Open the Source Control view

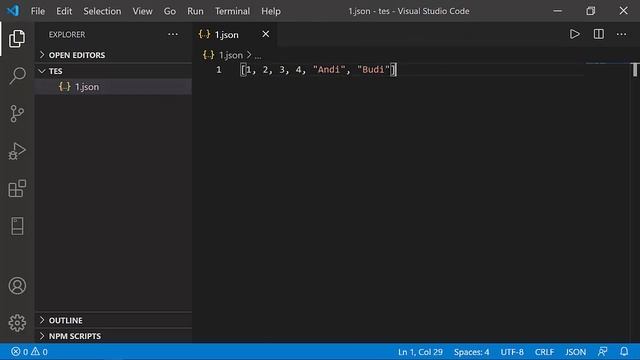tap(17, 114)
